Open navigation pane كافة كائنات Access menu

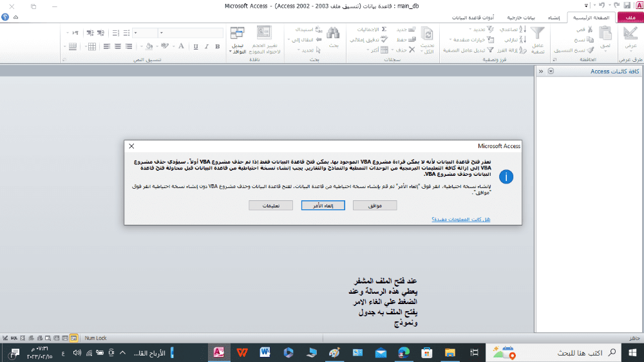(551, 71)
